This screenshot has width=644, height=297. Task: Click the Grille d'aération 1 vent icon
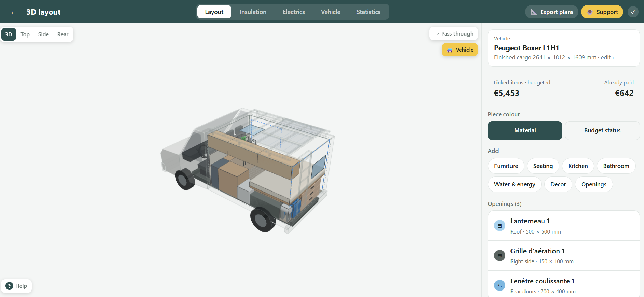pyautogui.click(x=500, y=255)
